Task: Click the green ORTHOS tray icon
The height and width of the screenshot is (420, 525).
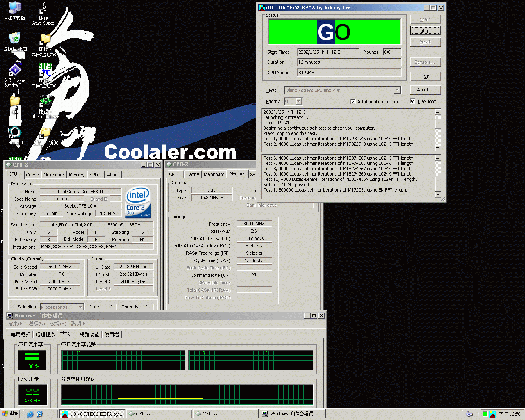Action: point(485,414)
